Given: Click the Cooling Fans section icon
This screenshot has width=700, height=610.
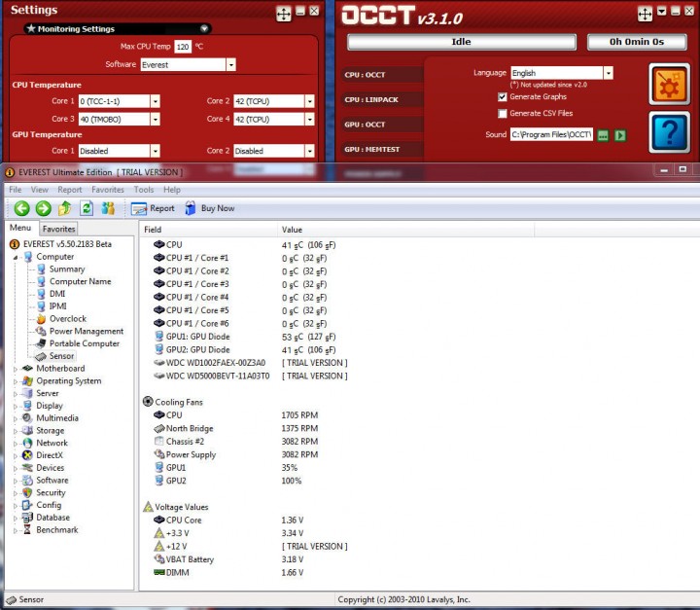Looking at the screenshot, I should tap(148, 401).
